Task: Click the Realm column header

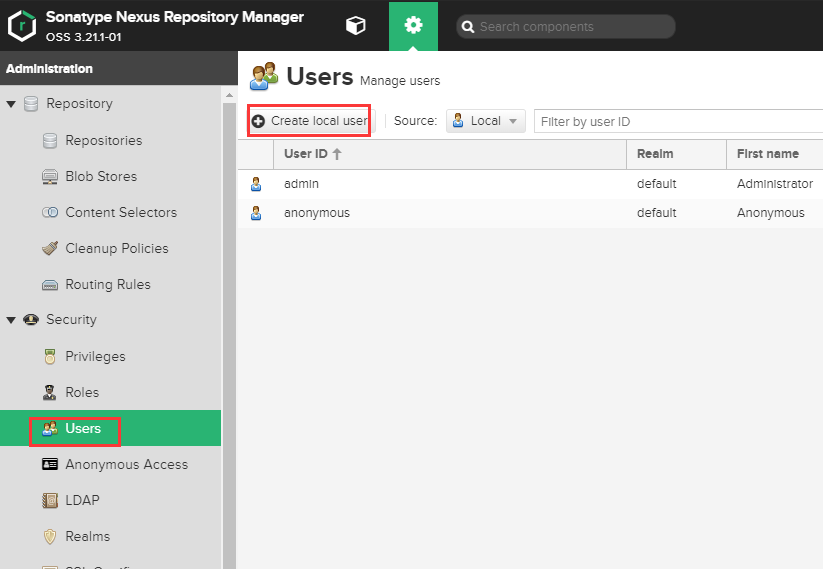Action: coord(677,154)
